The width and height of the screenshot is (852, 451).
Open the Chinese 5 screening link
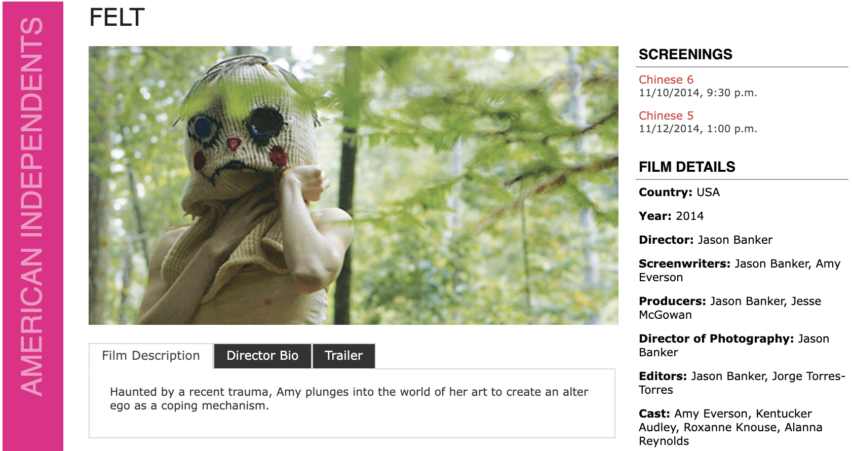[x=666, y=115]
